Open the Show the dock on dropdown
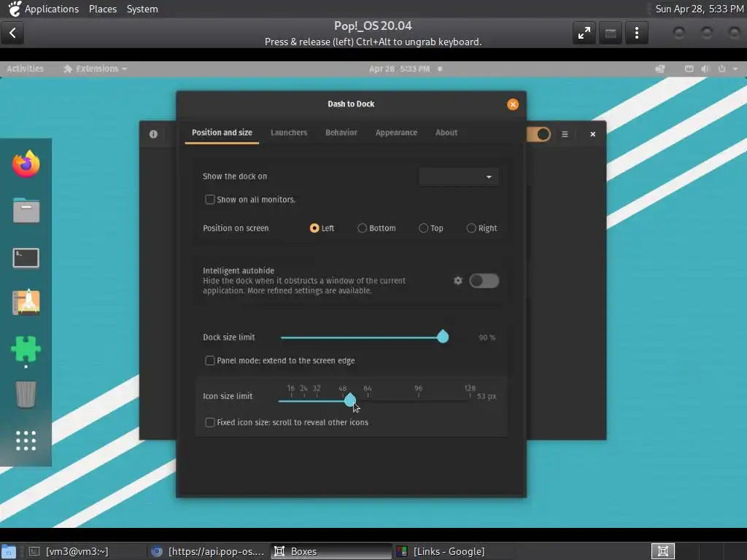747x560 pixels. 459,176
